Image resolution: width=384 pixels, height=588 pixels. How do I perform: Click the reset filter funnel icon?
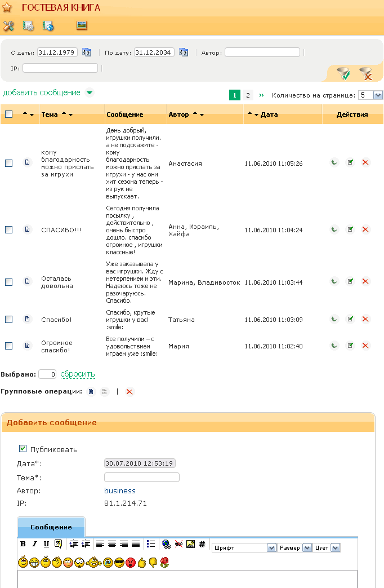click(365, 73)
